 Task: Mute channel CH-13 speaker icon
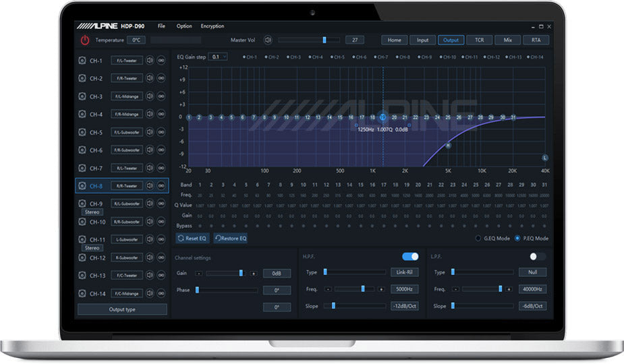[150, 275]
